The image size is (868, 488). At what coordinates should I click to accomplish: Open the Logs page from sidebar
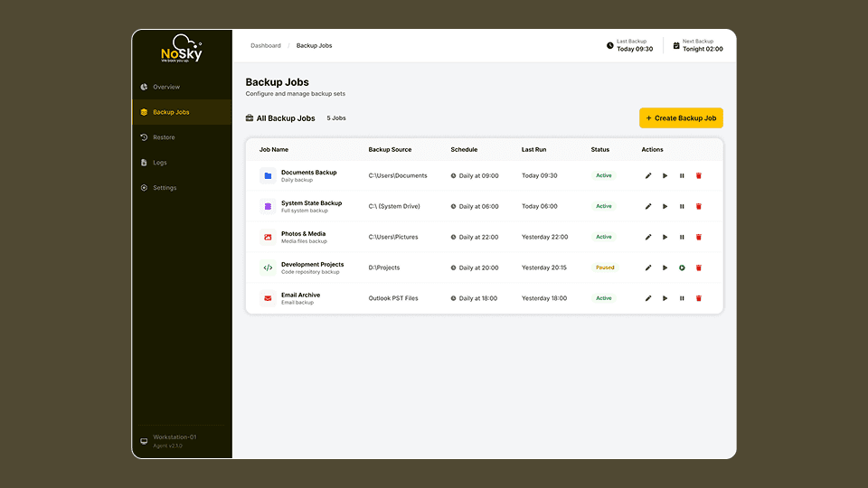[x=159, y=163]
